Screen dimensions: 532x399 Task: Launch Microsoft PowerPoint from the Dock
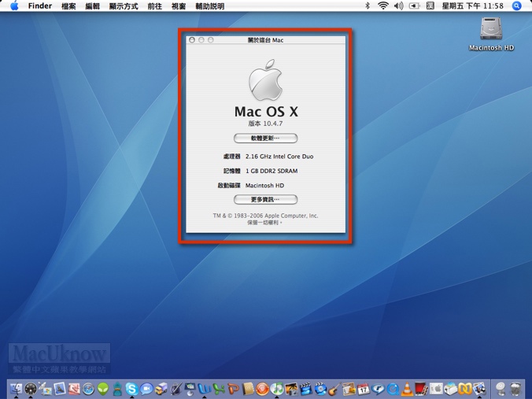233,389
